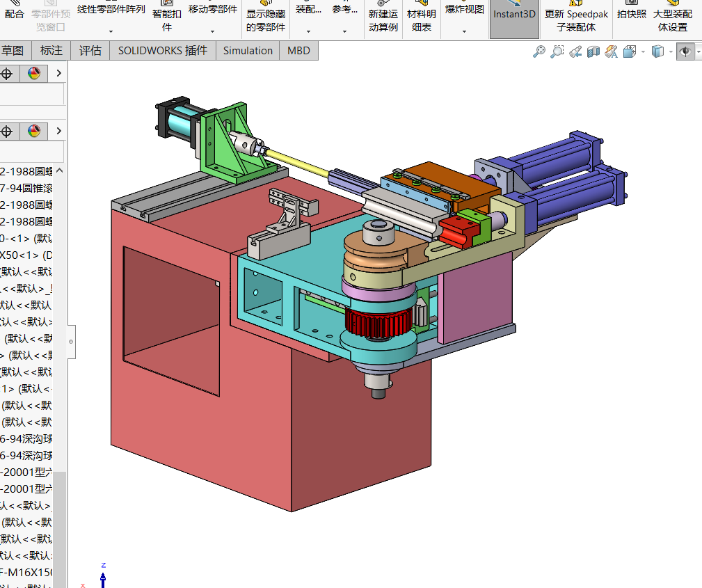Select tree item 0-<1> (默认
Screen dimensions: 702x588
click(26, 238)
